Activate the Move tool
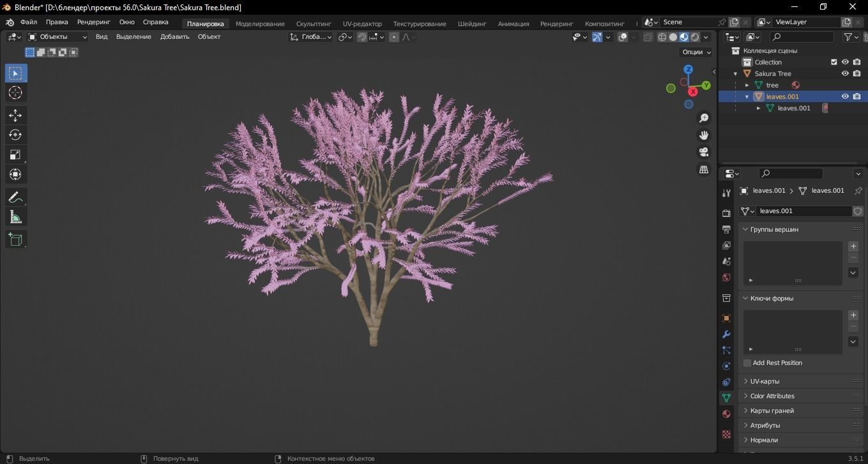 coord(15,115)
